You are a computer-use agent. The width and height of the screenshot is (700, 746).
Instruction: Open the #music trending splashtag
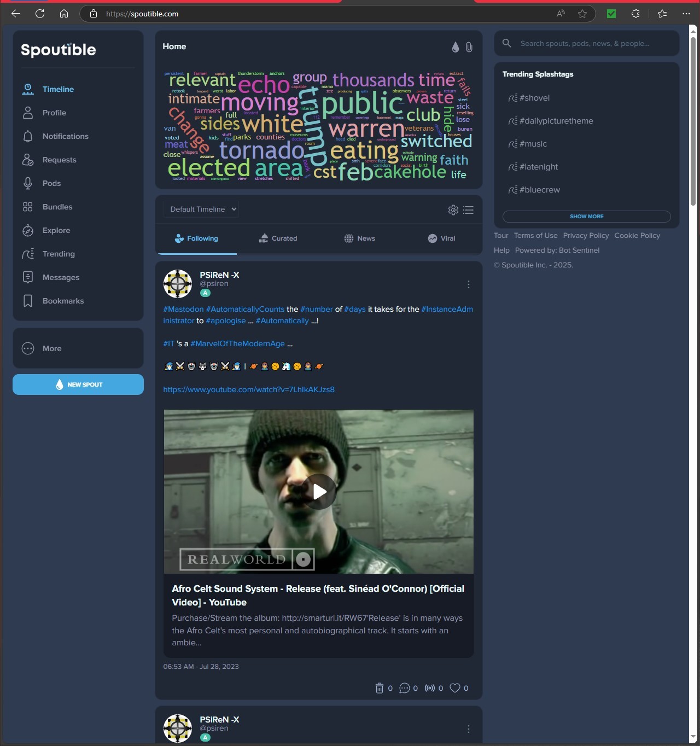coord(528,144)
